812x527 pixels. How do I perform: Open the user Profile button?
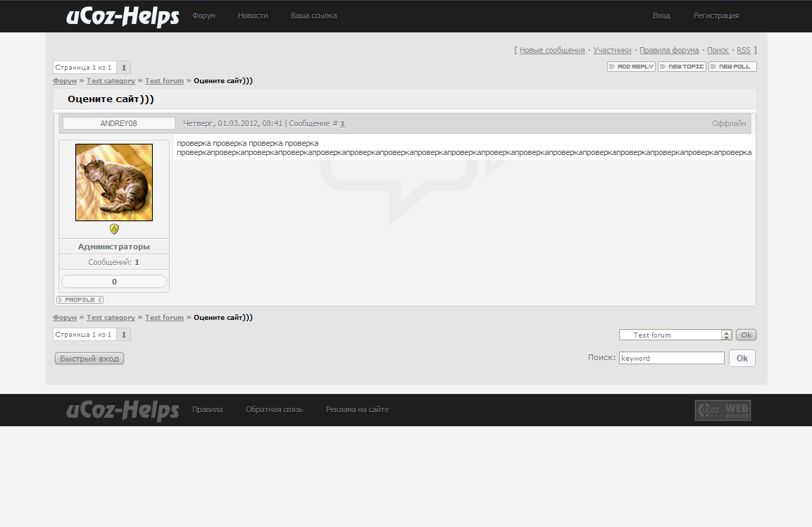[x=80, y=300]
